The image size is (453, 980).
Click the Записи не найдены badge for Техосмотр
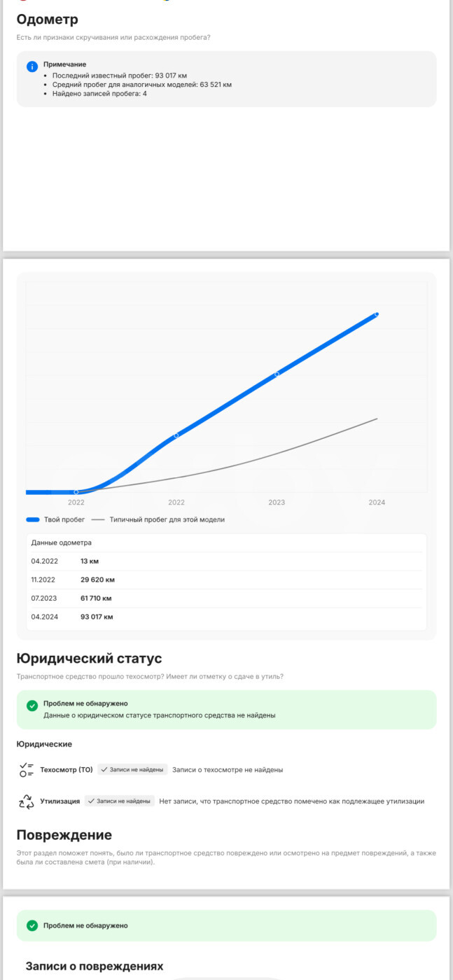[x=132, y=770]
